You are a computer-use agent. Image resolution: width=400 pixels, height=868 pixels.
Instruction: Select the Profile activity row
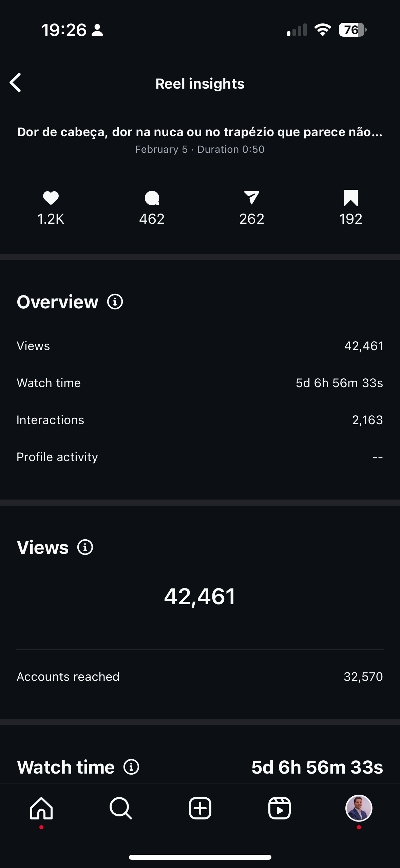click(x=200, y=457)
